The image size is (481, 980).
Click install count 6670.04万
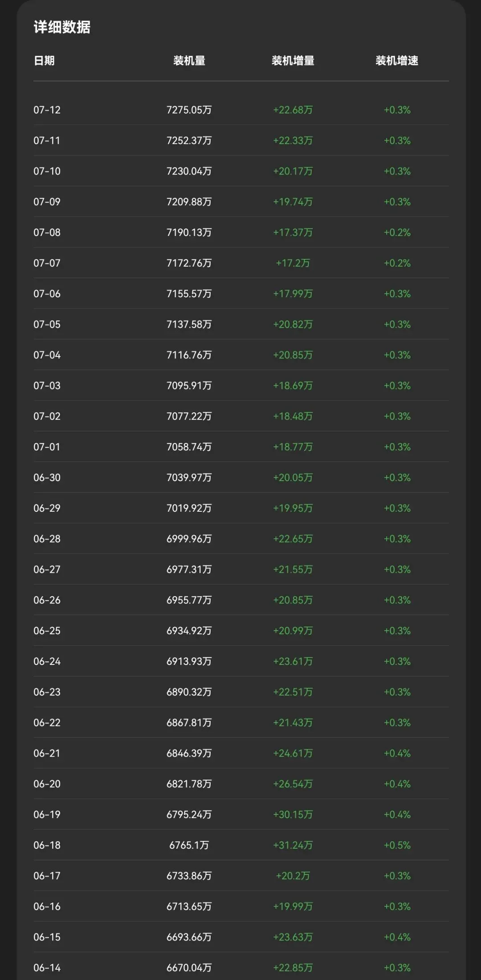click(189, 968)
